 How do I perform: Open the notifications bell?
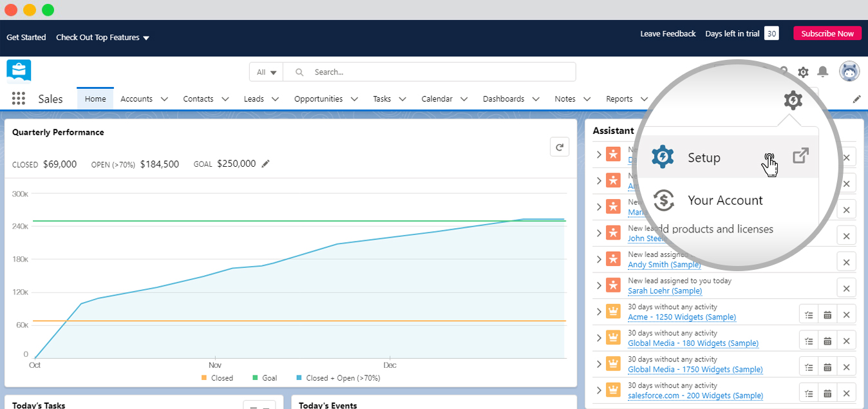click(x=823, y=71)
